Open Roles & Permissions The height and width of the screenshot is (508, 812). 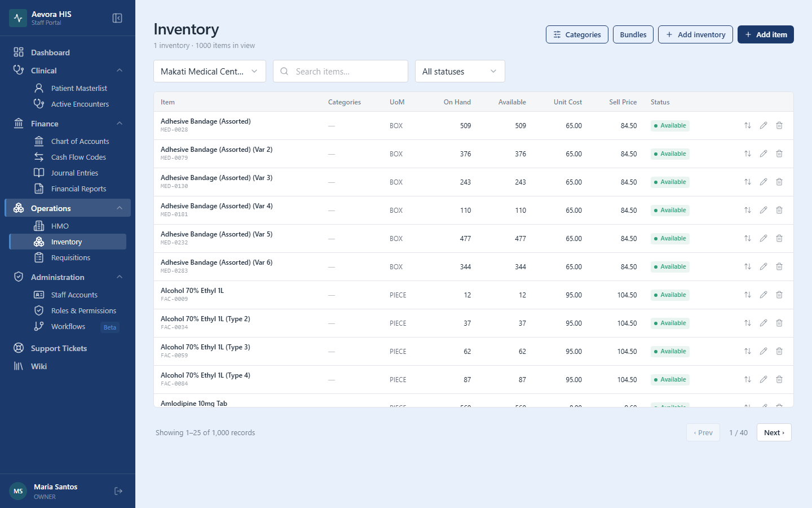tap(68, 310)
